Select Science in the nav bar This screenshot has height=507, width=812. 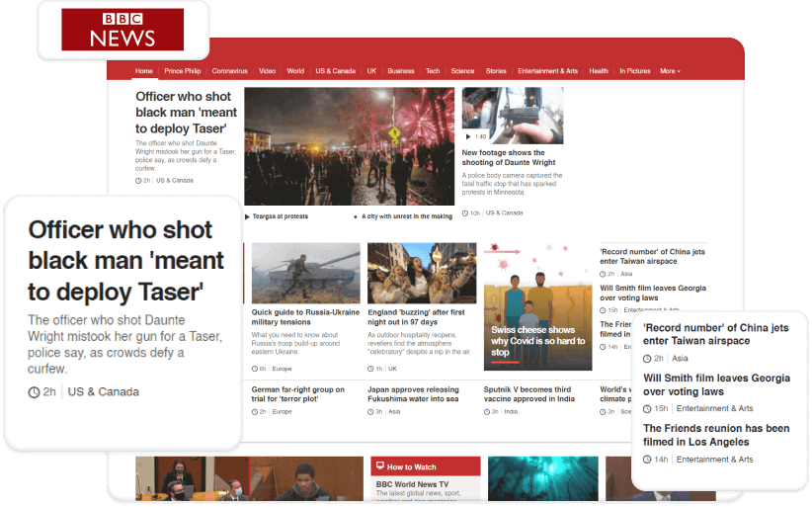(x=462, y=71)
